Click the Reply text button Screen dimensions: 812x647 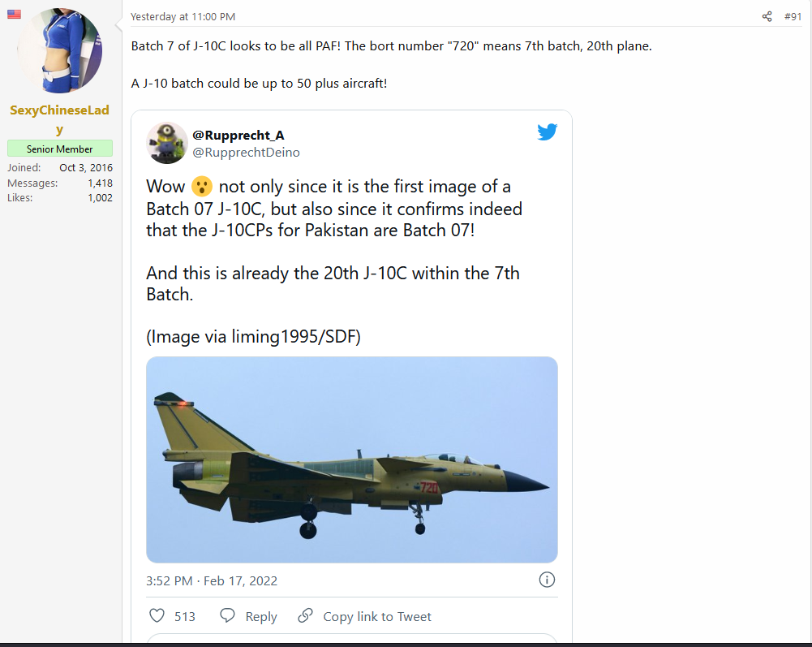261,616
